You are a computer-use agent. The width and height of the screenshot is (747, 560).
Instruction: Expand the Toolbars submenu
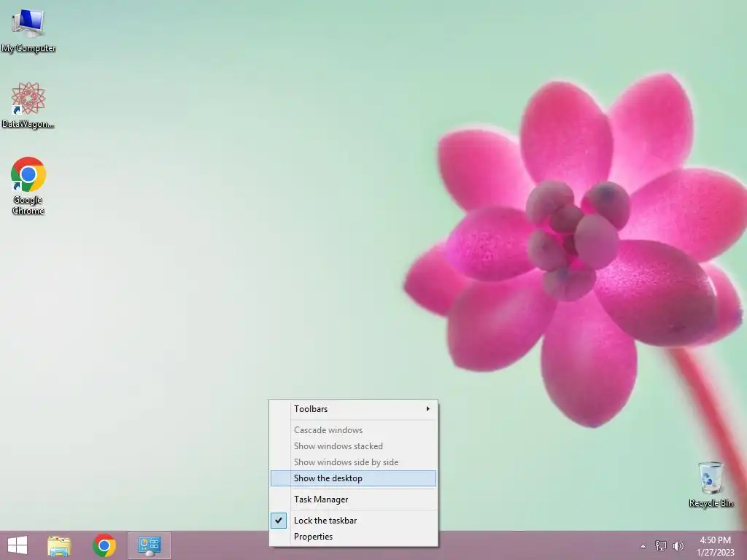pos(354,409)
